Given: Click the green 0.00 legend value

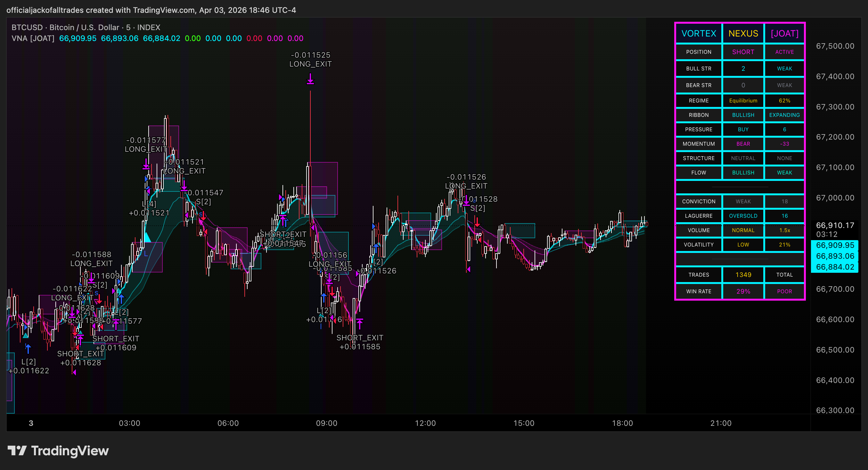Looking at the screenshot, I should tap(193, 38).
